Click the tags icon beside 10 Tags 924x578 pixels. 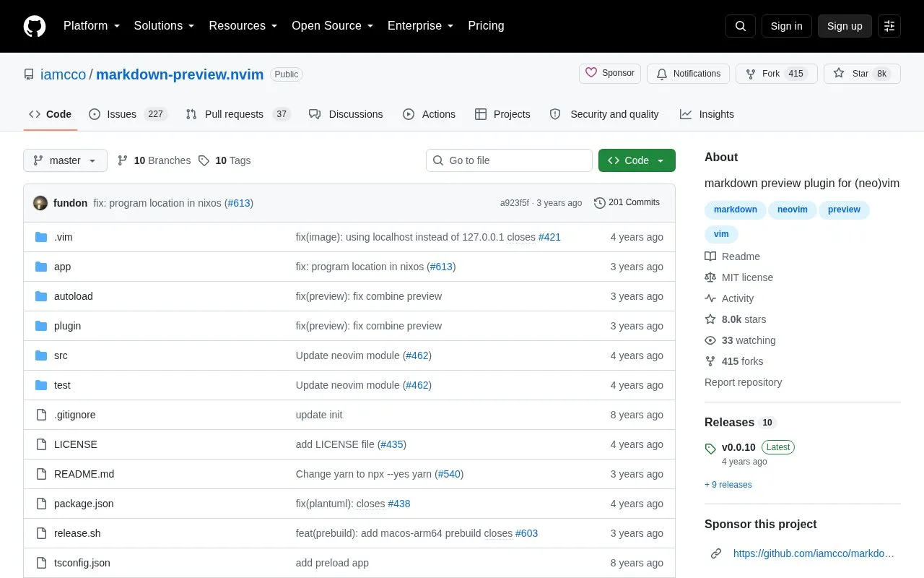coord(204,160)
